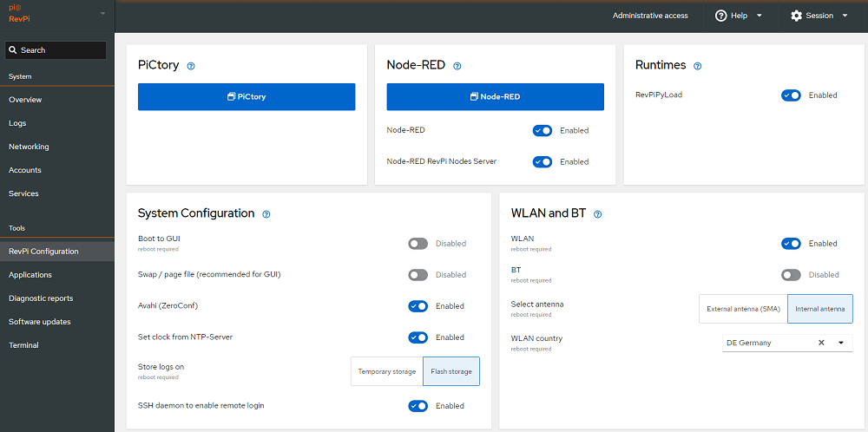Toggle Node-RED RevPi Nodes Server switch
Image resolution: width=868 pixels, height=432 pixels.
(542, 161)
